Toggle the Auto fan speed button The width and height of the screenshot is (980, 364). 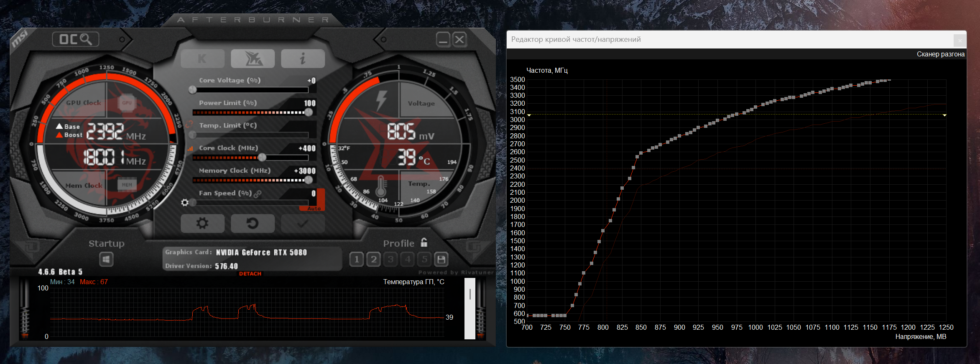[314, 208]
